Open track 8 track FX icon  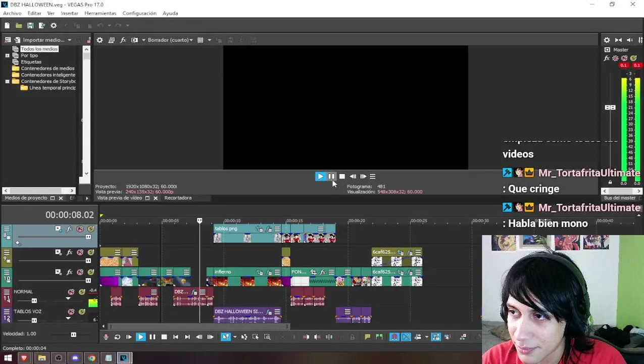[70, 229]
